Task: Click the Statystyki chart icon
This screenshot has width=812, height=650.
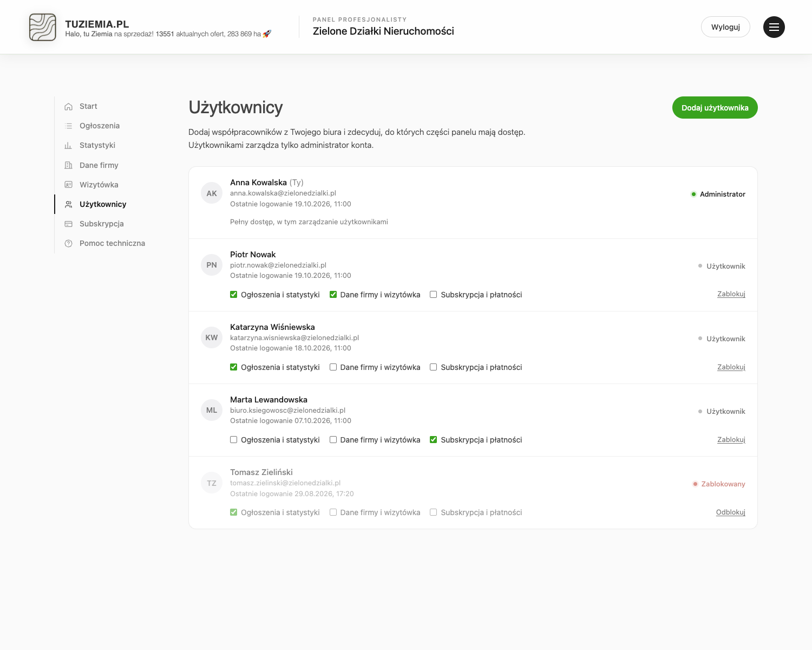Action: pyautogui.click(x=68, y=146)
